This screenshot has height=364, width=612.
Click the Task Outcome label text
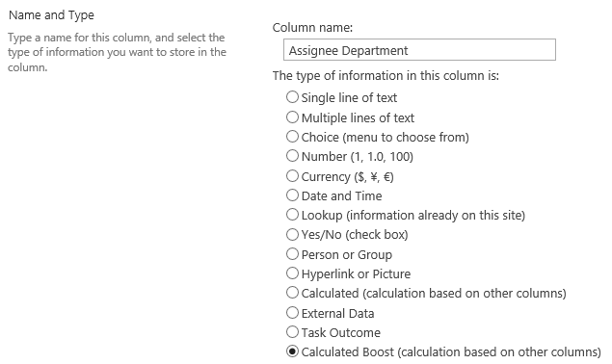(x=341, y=333)
